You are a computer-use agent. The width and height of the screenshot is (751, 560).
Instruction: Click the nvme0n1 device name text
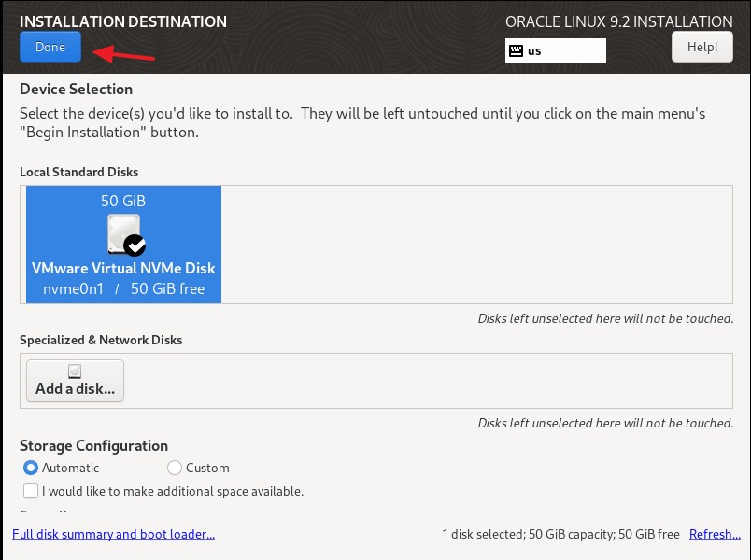coord(73,289)
